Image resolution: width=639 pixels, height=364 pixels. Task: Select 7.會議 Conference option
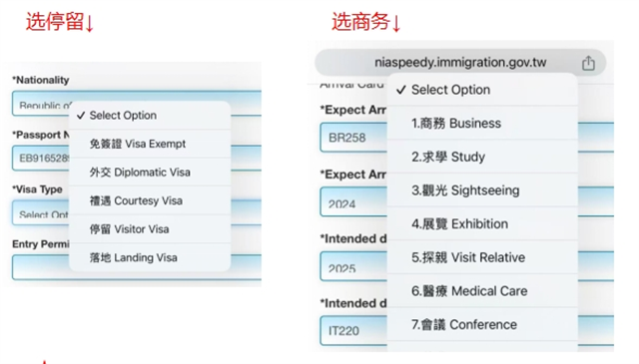(482, 324)
